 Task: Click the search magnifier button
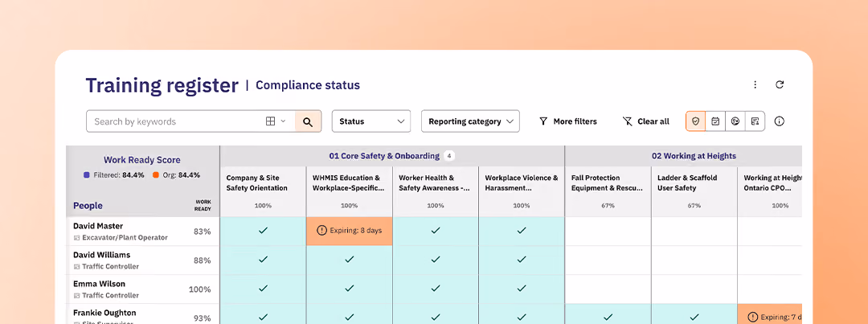tap(308, 121)
